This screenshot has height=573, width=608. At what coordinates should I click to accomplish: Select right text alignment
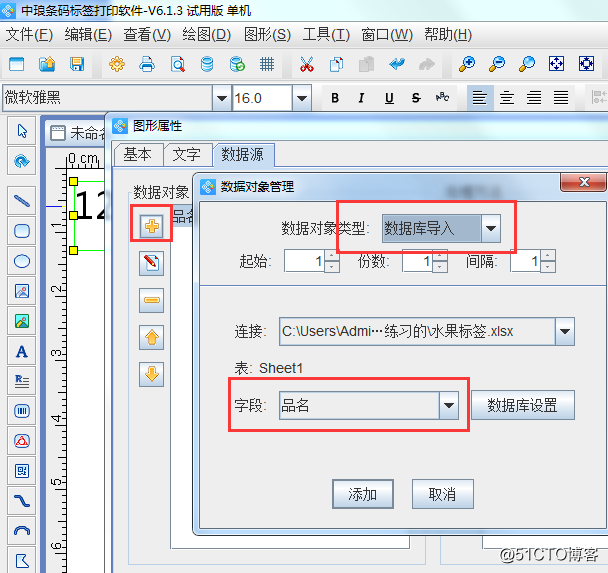(534, 98)
